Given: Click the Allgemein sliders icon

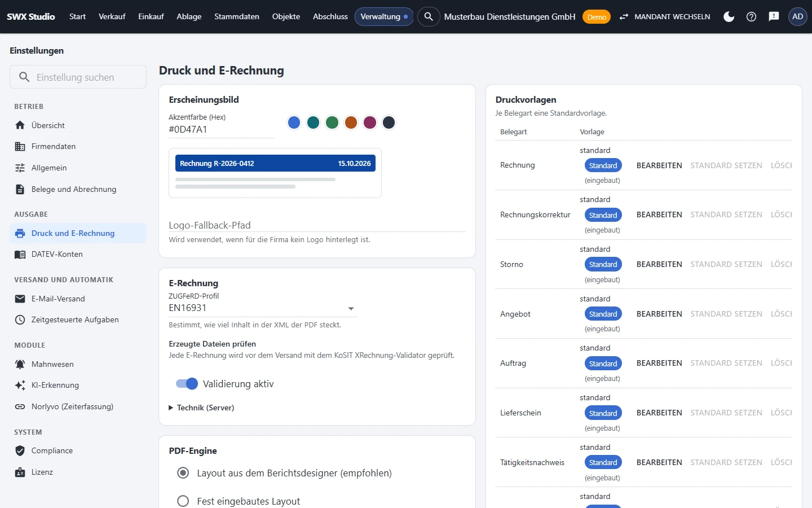Looking at the screenshot, I should click(x=20, y=168).
